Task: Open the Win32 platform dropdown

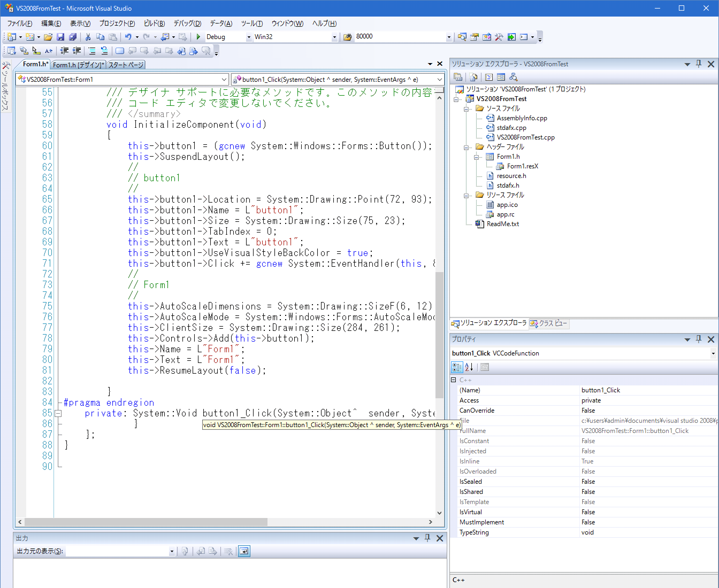Action: click(x=334, y=37)
